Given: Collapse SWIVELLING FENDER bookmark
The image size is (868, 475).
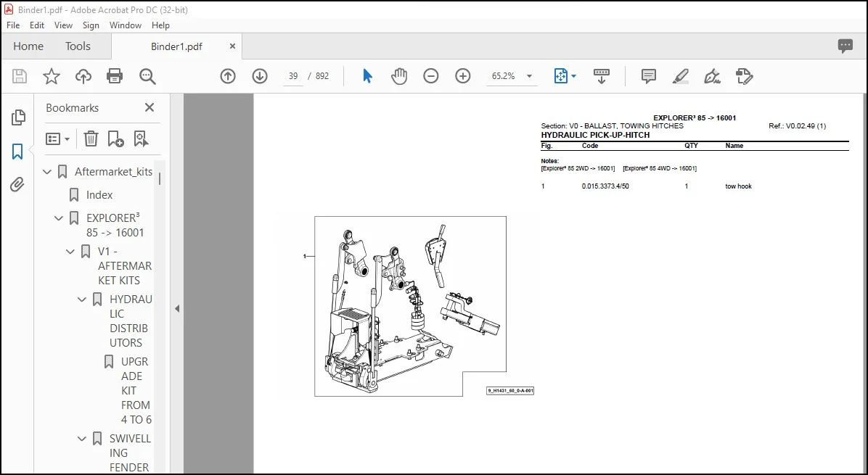Looking at the screenshot, I should (82, 439).
